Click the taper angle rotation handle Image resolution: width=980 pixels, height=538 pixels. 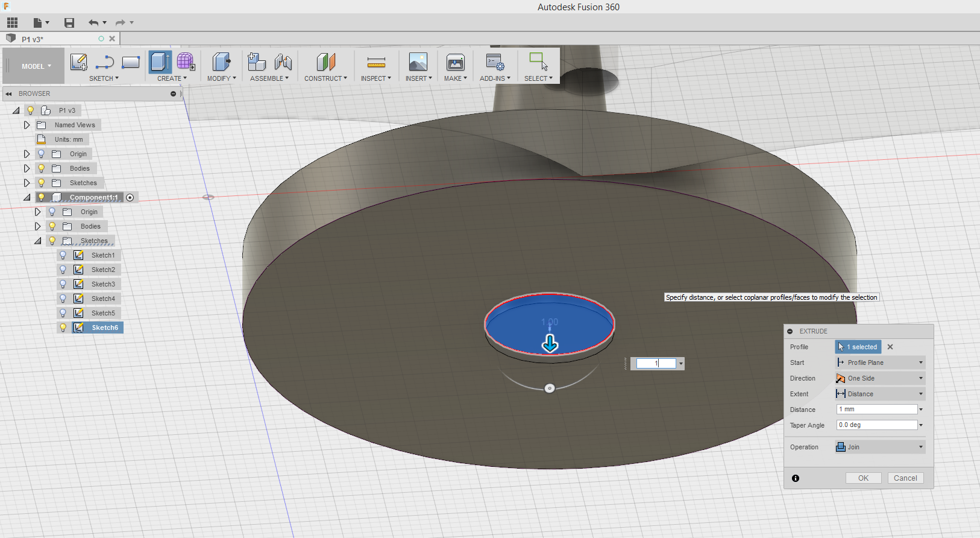(x=549, y=388)
